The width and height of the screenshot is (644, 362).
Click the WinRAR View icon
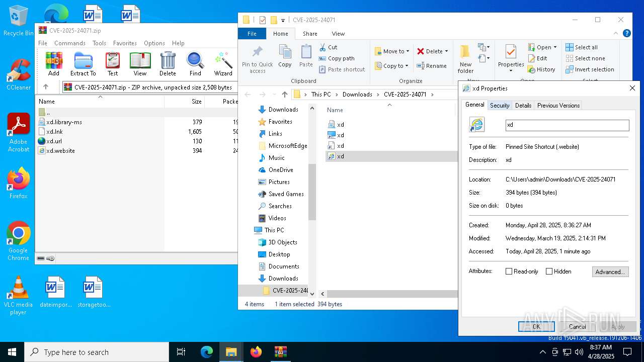(x=140, y=64)
